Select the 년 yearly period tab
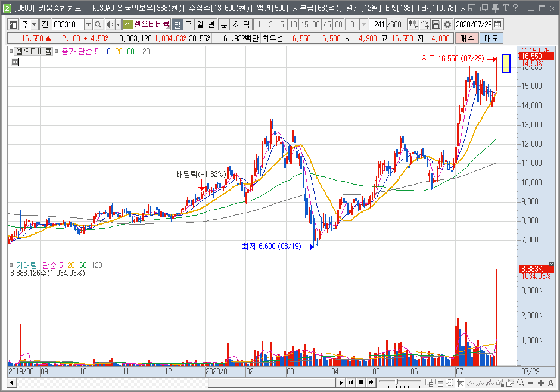Image resolution: width=560 pixels, height=392 pixels. (211, 24)
